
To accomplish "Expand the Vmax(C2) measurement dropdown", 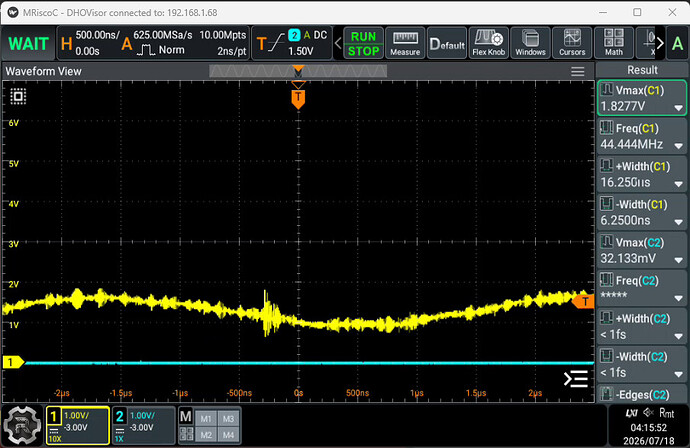I will (678, 261).
